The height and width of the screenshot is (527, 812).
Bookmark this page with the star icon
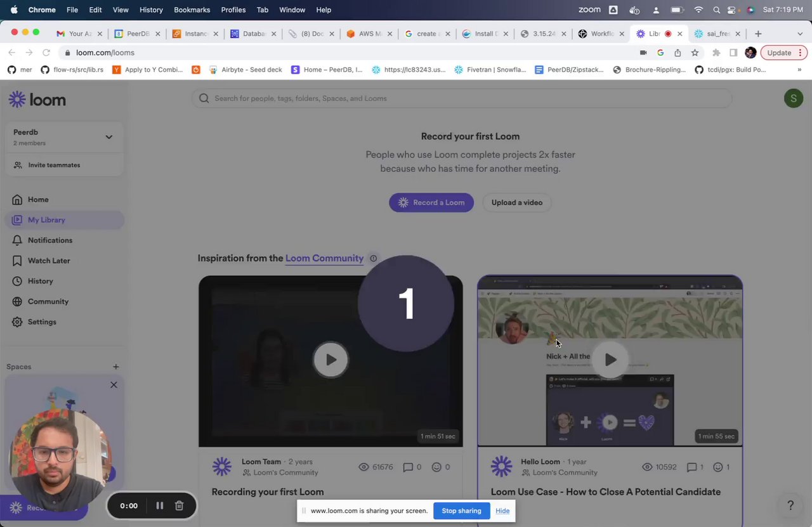coord(695,53)
